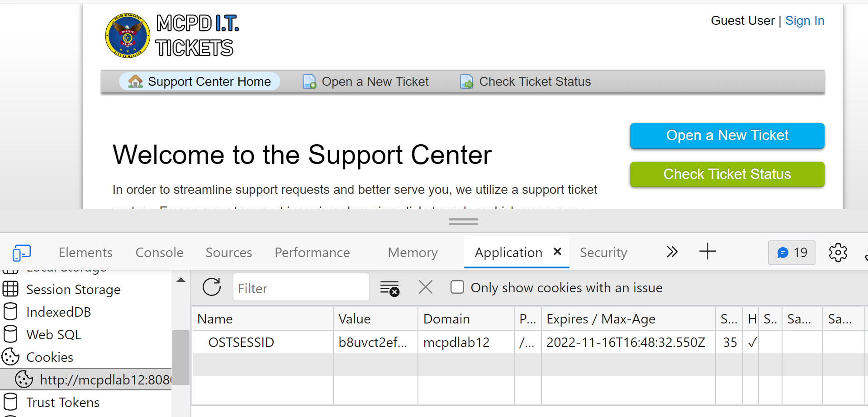Click the Sign In link

[804, 21]
